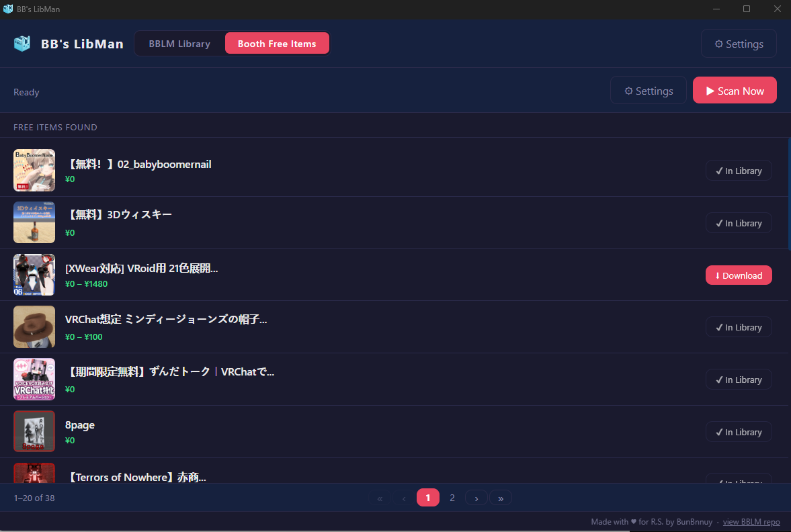The width and height of the screenshot is (791, 532).
Task: Click In Library for 02_babyboomernail
Action: (x=739, y=171)
